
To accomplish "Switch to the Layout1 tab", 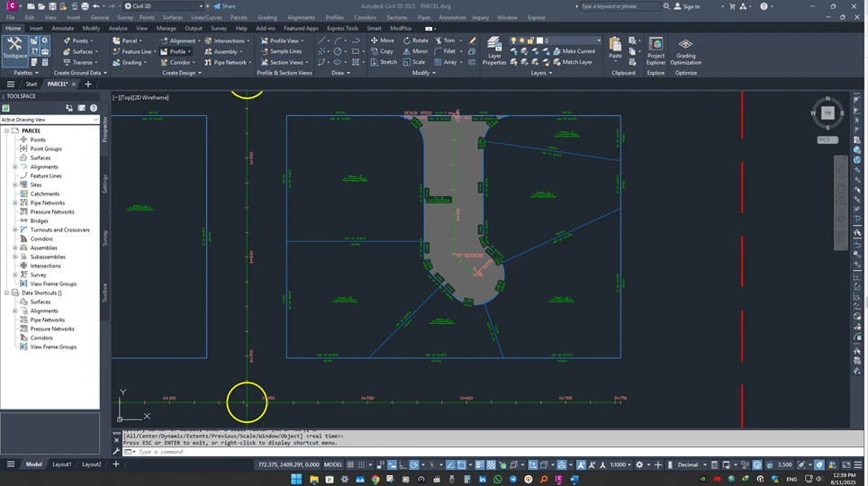I will coord(61,464).
